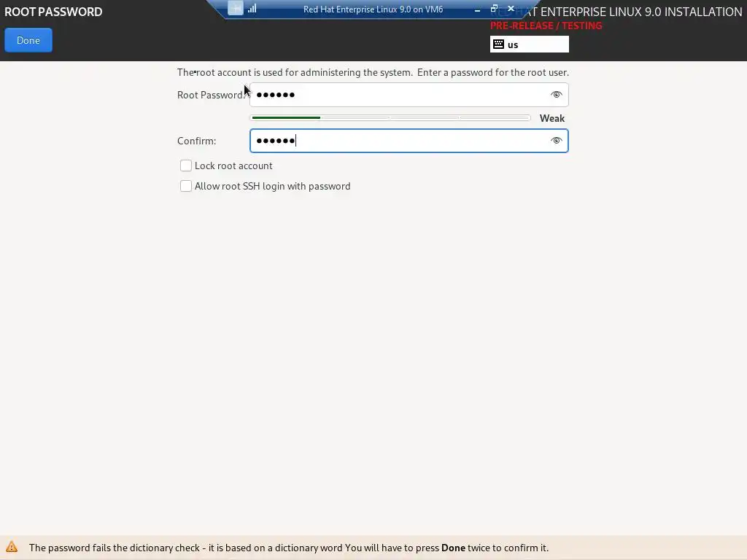Image resolution: width=747 pixels, height=560 pixels.
Task: Click the PRE-RELEASE / TESTING label
Action: (546, 26)
